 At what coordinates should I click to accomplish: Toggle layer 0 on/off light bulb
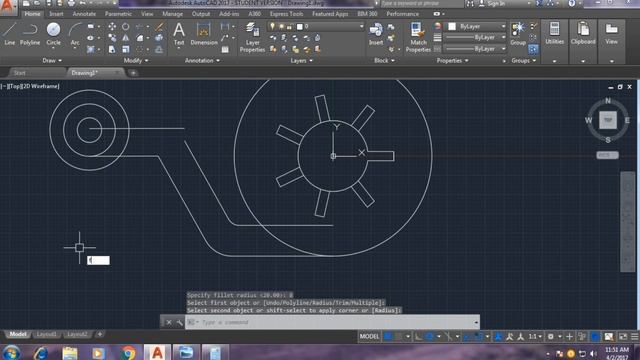[x=272, y=27]
